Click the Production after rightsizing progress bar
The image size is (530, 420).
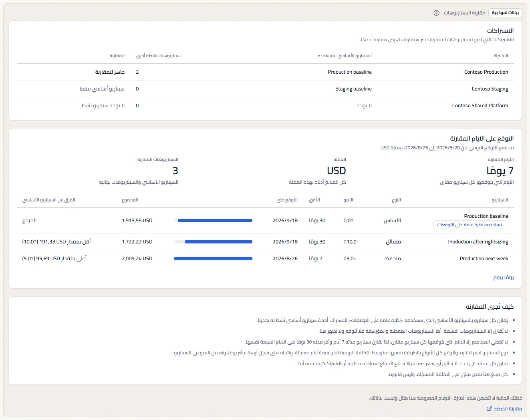click(x=214, y=242)
